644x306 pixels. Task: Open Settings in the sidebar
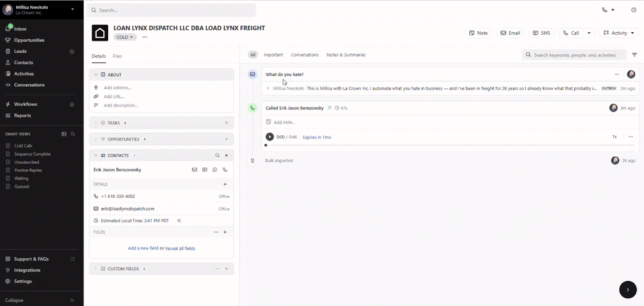tap(23, 281)
